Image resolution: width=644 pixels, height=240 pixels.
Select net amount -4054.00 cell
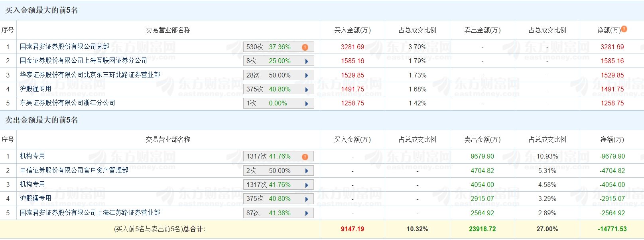(x=612, y=185)
